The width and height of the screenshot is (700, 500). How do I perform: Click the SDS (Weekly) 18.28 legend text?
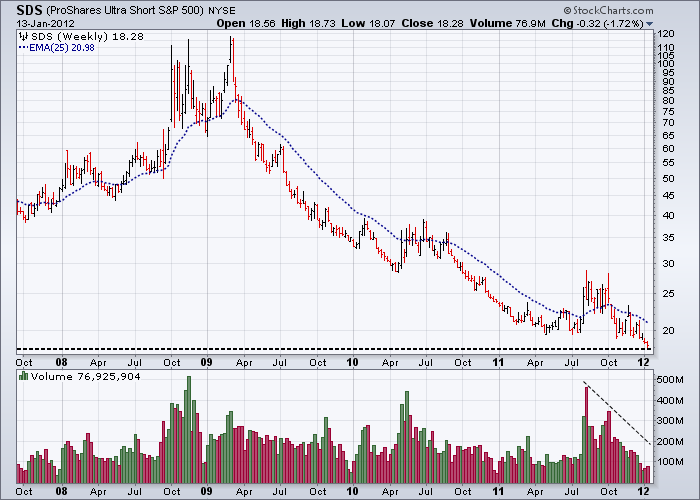pos(87,37)
